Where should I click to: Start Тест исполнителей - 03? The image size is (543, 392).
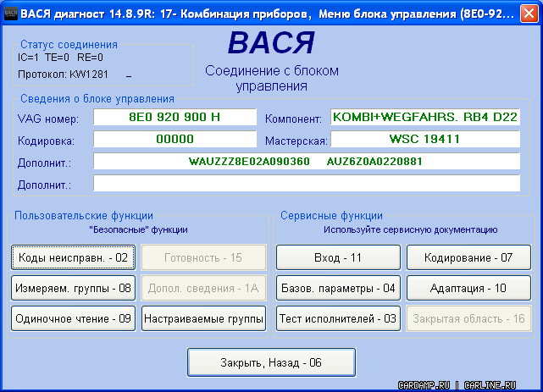coord(338,318)
